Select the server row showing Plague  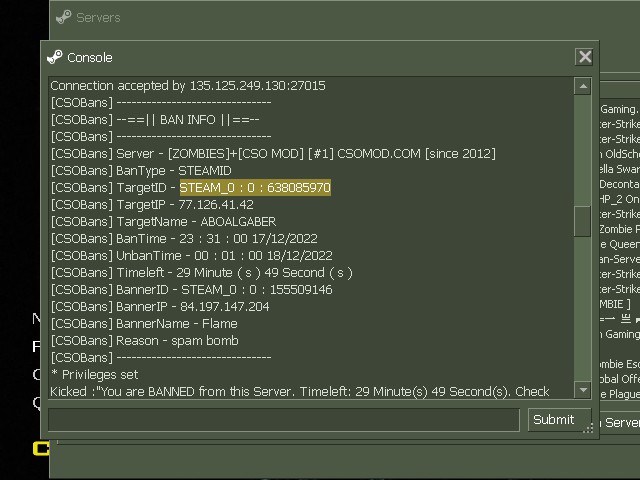[x=620, y=394]
